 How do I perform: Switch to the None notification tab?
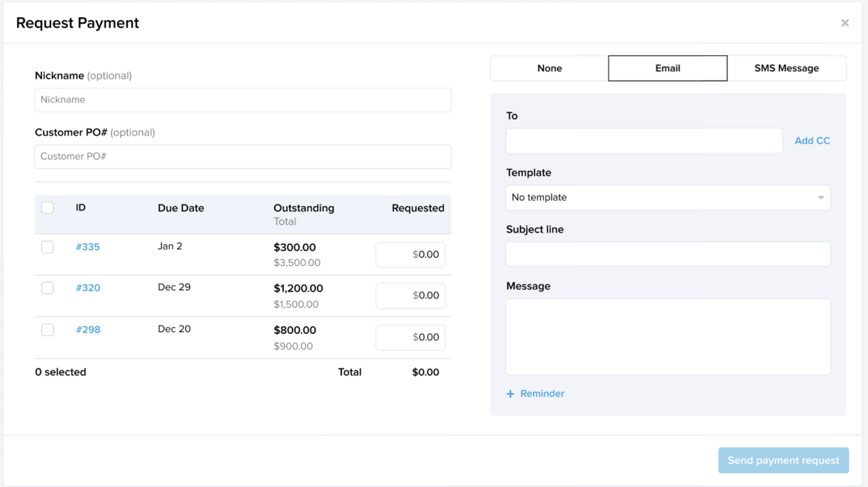549,68
